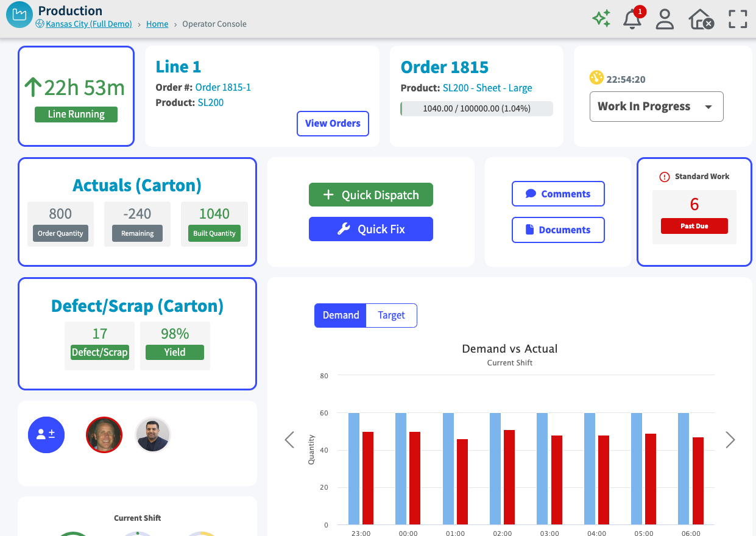
Task: Click the globe icon beside Kansas City
Action: coord(39,24)
